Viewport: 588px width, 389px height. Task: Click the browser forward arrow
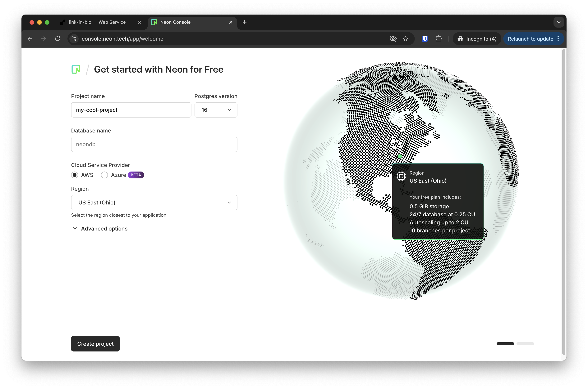(44, 39)
